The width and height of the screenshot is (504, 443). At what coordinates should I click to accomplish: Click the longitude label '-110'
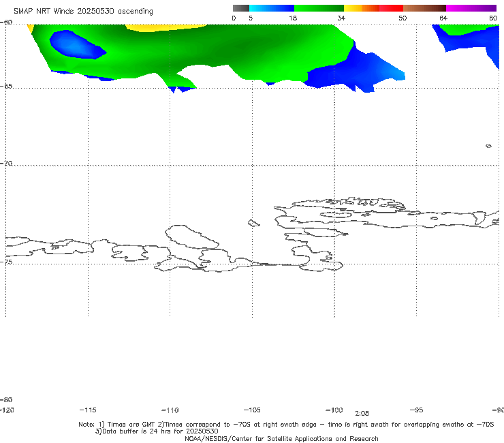click(170, 410)
